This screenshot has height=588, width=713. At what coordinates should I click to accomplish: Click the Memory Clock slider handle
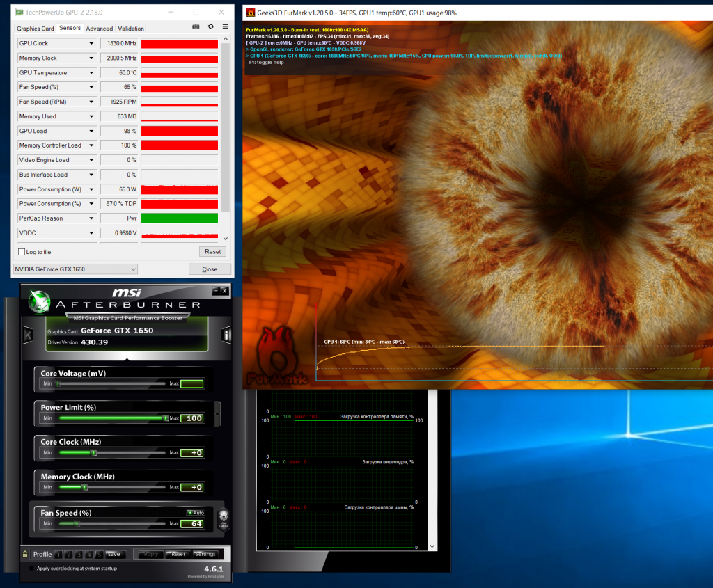[84, 487]
